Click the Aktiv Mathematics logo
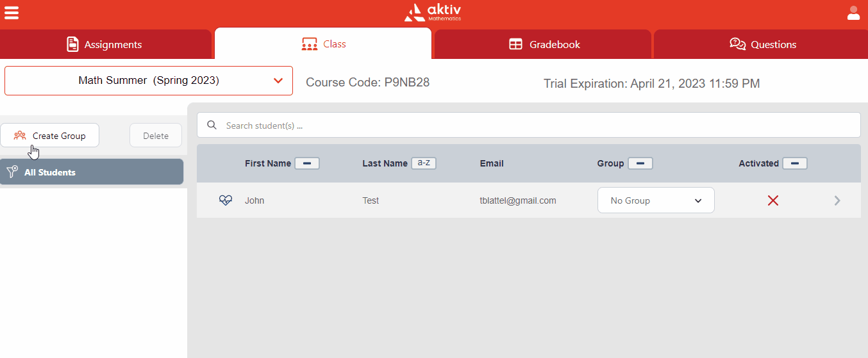 pyautogui.click(x=433, y=12)
